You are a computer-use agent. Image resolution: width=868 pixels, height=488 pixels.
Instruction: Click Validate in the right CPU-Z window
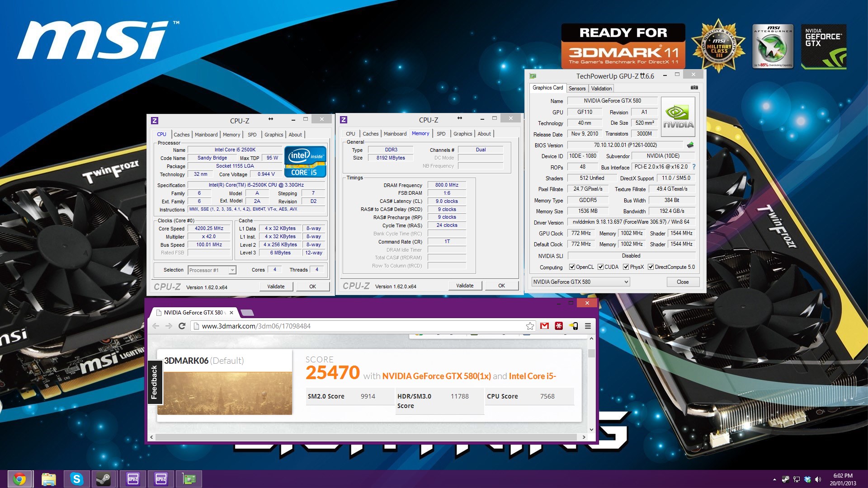tap(465, 286)
